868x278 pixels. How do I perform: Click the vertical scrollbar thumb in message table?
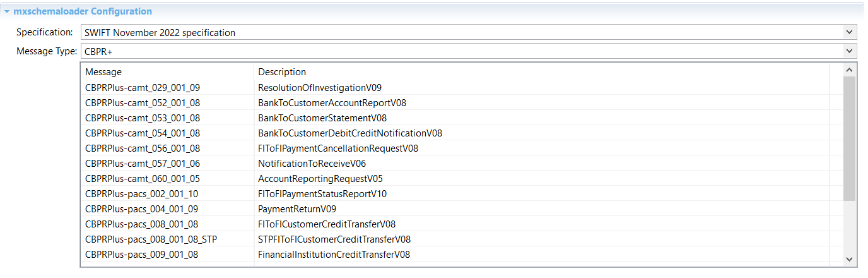coord(849,139)
